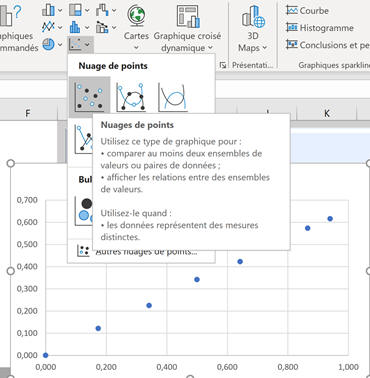Viewport: 370px width, 378px height.
Task: Launch the 3D Maps icon
Action: [x=253, y=16]
